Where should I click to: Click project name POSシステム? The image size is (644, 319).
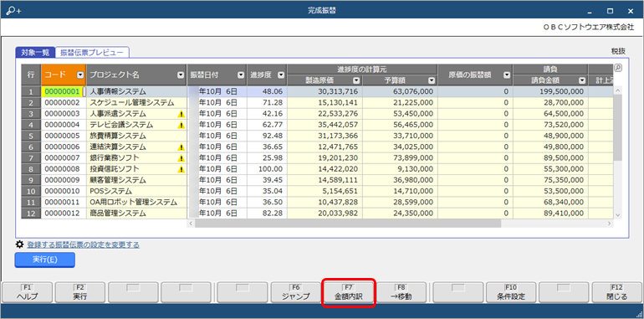[x=111, y=191]
